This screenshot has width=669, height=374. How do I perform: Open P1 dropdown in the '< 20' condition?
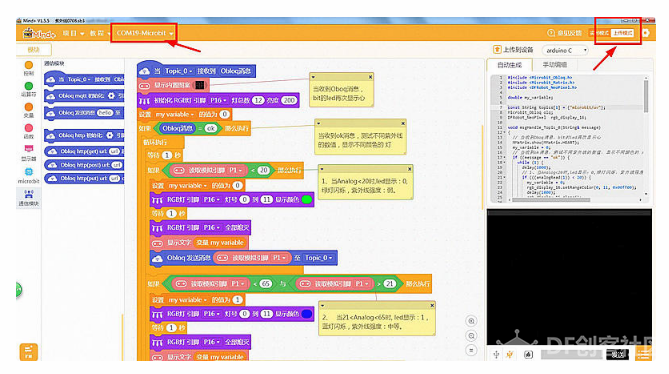236,170
